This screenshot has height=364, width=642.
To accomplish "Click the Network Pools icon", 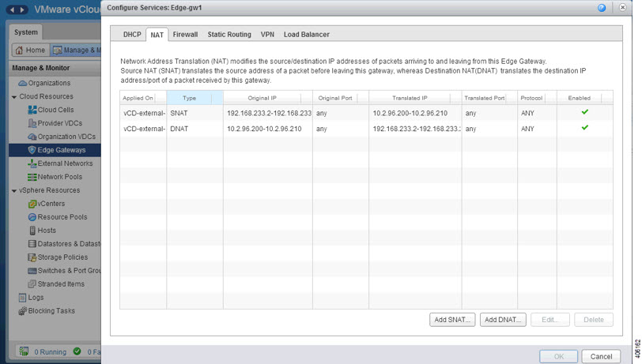I will point(32,177).
